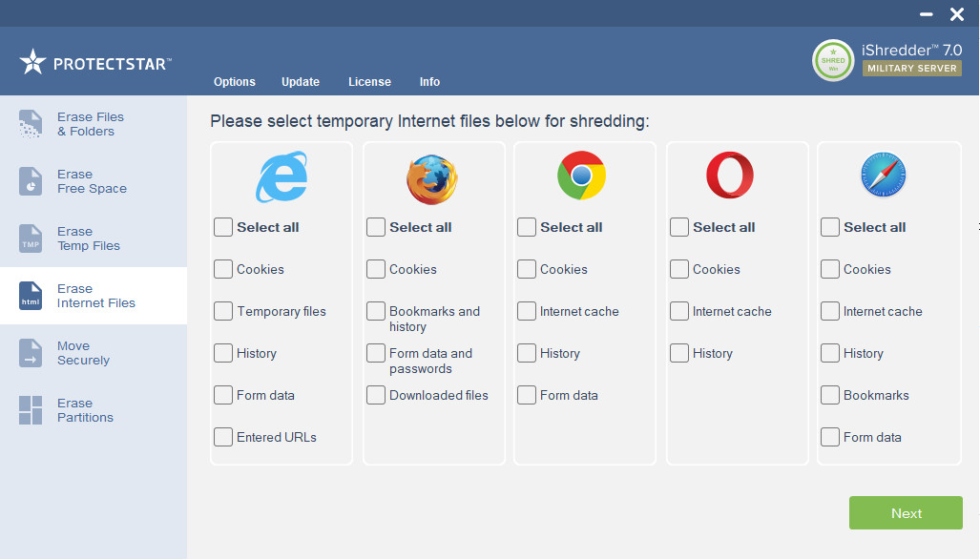Image resolution: width=980 pixels, height=560 pixels.
Task: Open the Options menu
Action: pyautogui.click(x=235, y=82)
